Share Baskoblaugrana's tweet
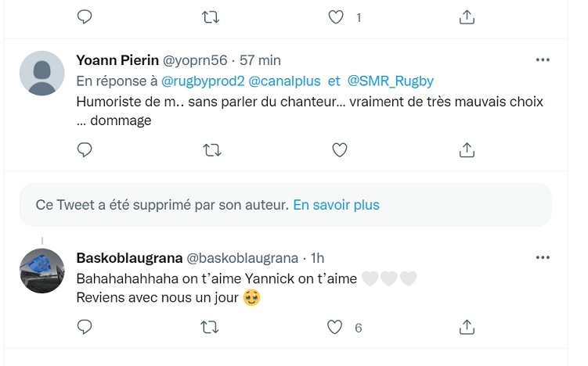This screenshot has height=366, width=588. pos(466,328)
